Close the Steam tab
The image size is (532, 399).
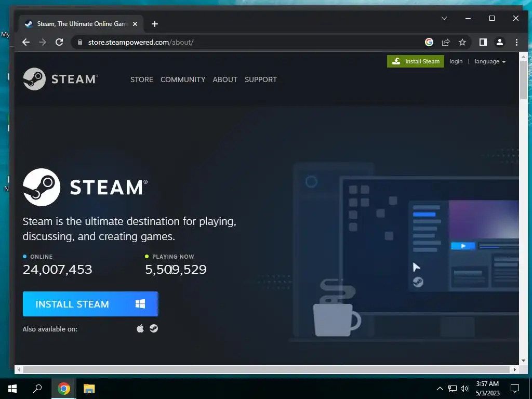pos(135,24)
